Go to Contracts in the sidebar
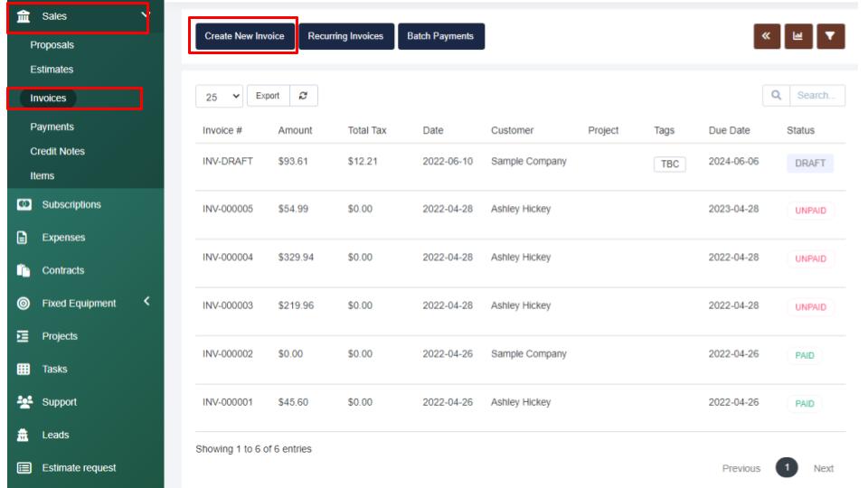The image size is (868, 488). pyautogui.click(x=62, y=270)
